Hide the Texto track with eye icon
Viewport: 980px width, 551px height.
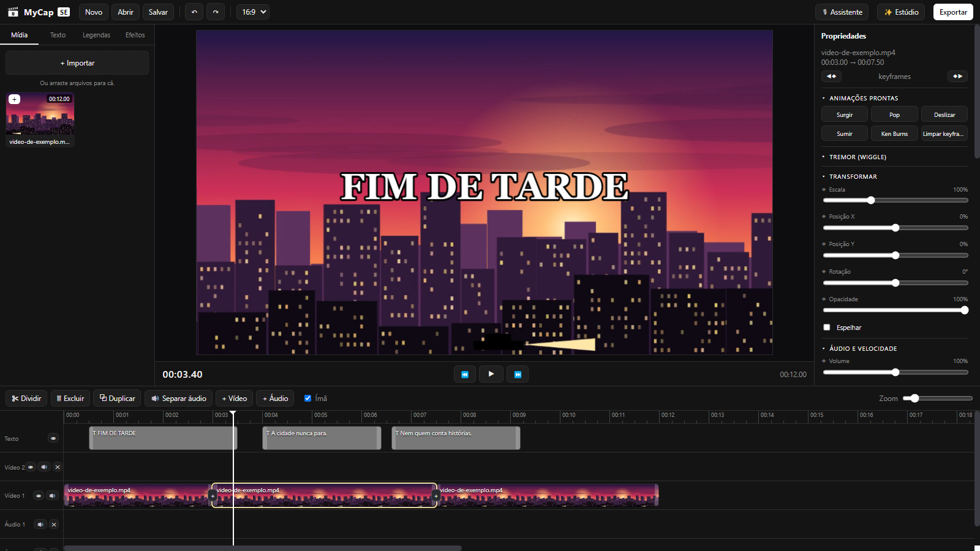click(x=53, y=438)
